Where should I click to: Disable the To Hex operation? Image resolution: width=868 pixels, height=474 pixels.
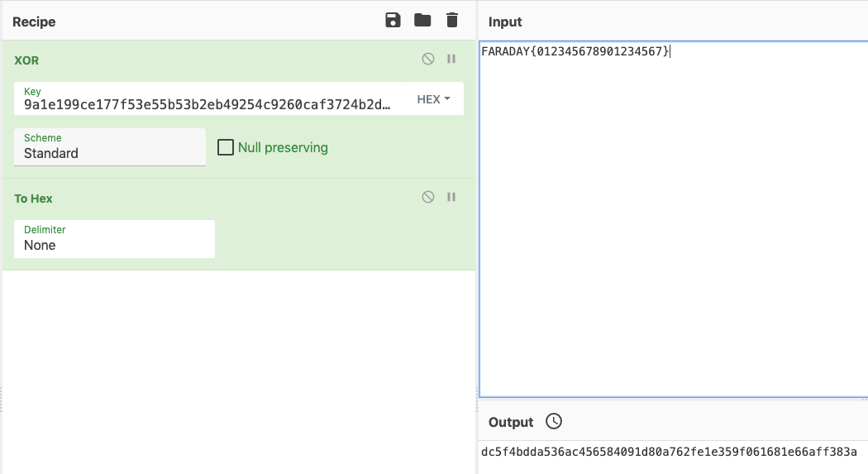[428, 197]
